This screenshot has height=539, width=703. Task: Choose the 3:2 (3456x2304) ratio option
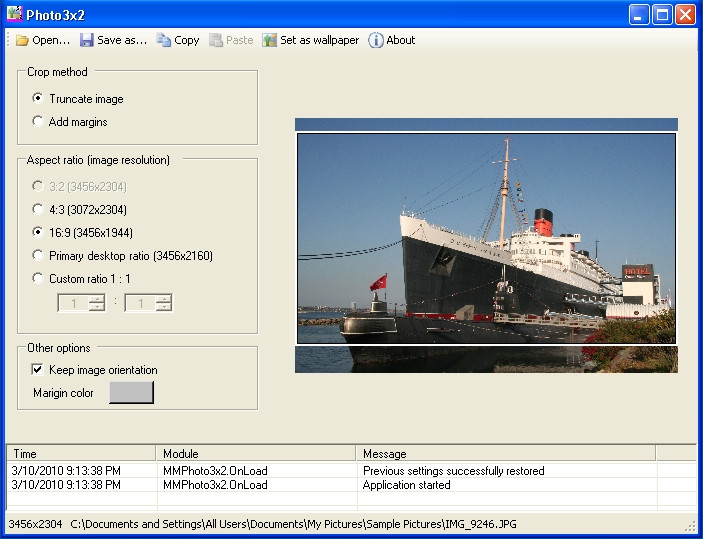coord(38,186)
